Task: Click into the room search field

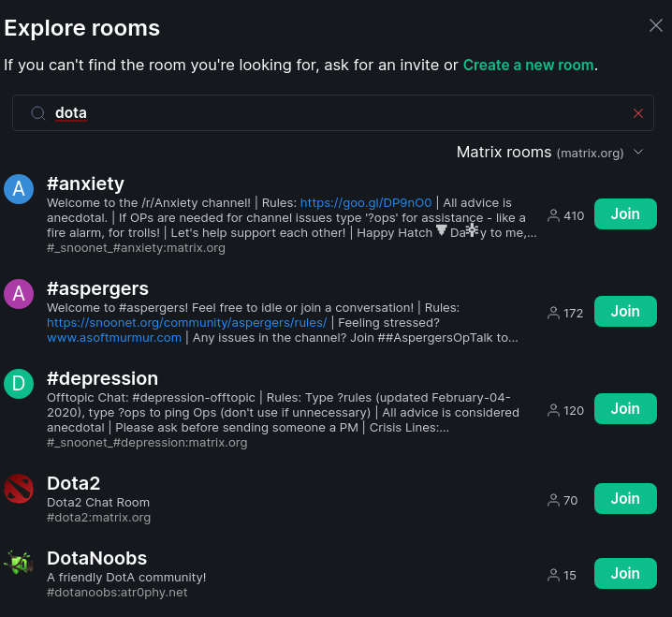Action: pyautogui.click(x=333, y=112)
